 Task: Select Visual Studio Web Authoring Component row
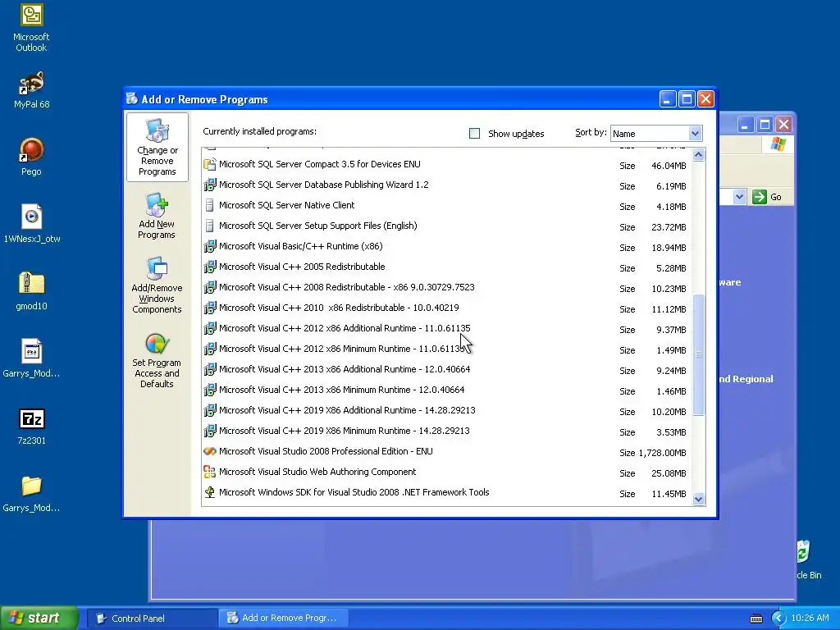pyautogui.click(x=447, y=472)
